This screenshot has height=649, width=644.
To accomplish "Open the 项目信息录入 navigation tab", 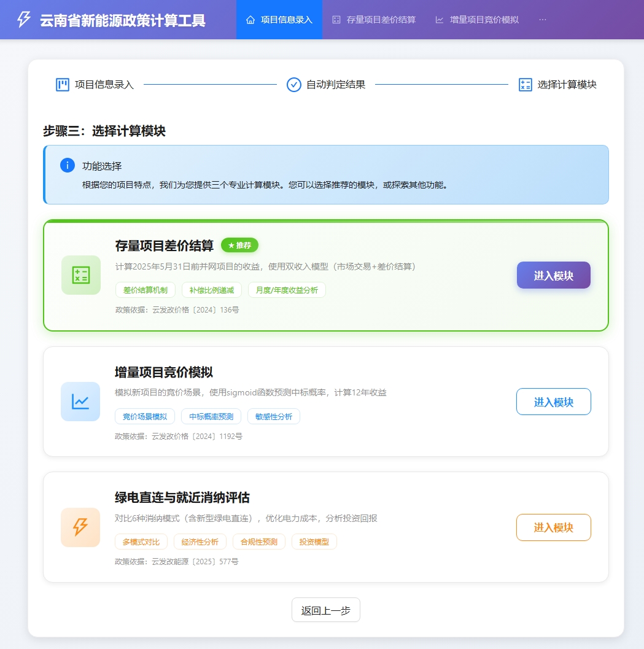I will point(279,20).
